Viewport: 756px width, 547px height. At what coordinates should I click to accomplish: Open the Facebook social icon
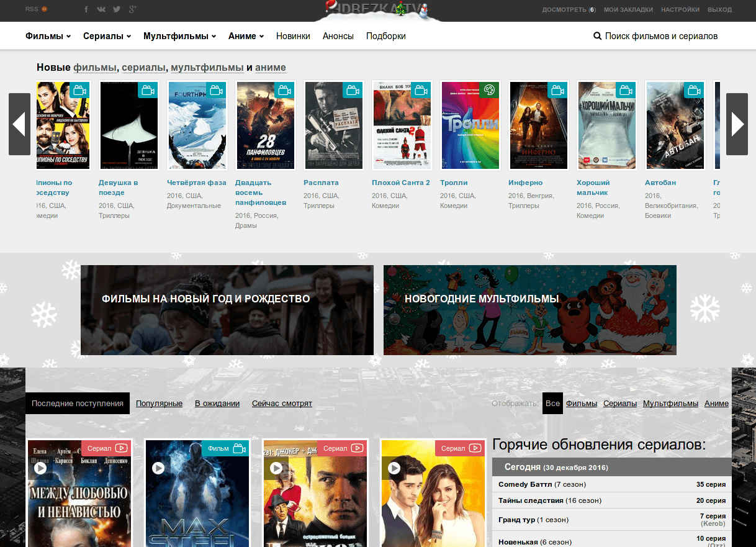(86, 9)
